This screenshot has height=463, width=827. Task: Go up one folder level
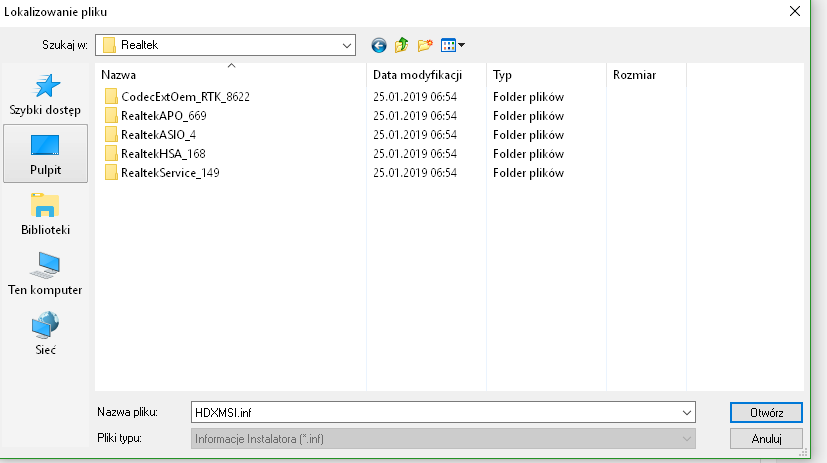tap(401, 45)
